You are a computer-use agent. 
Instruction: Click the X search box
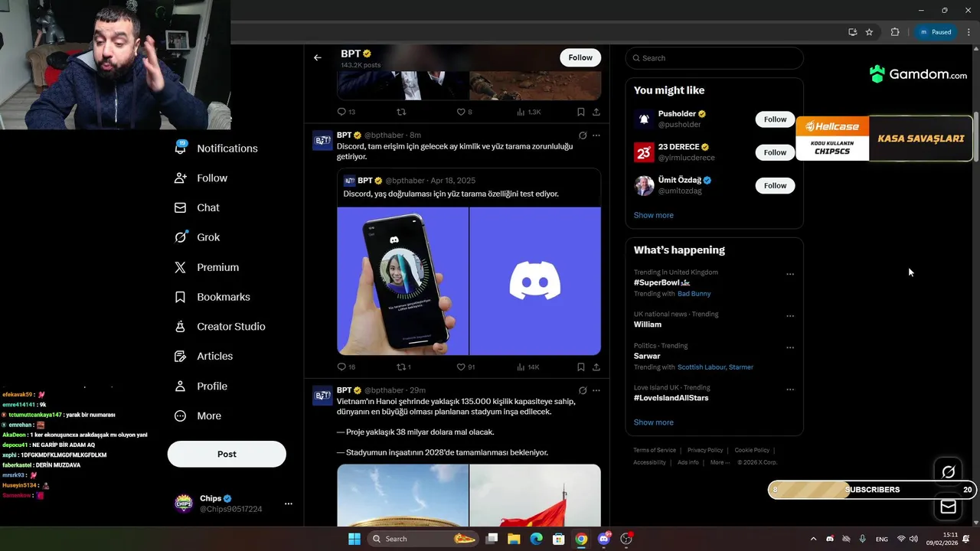coord(714,58)
